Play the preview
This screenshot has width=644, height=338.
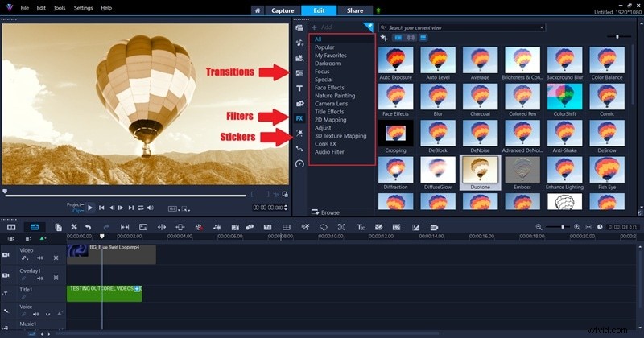pos(90,208)
